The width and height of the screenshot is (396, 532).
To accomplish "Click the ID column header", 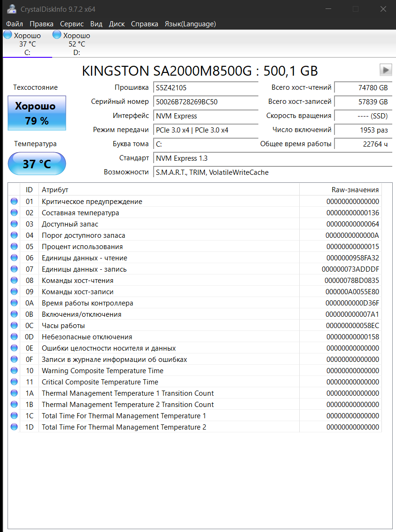I will pos(29,190).
